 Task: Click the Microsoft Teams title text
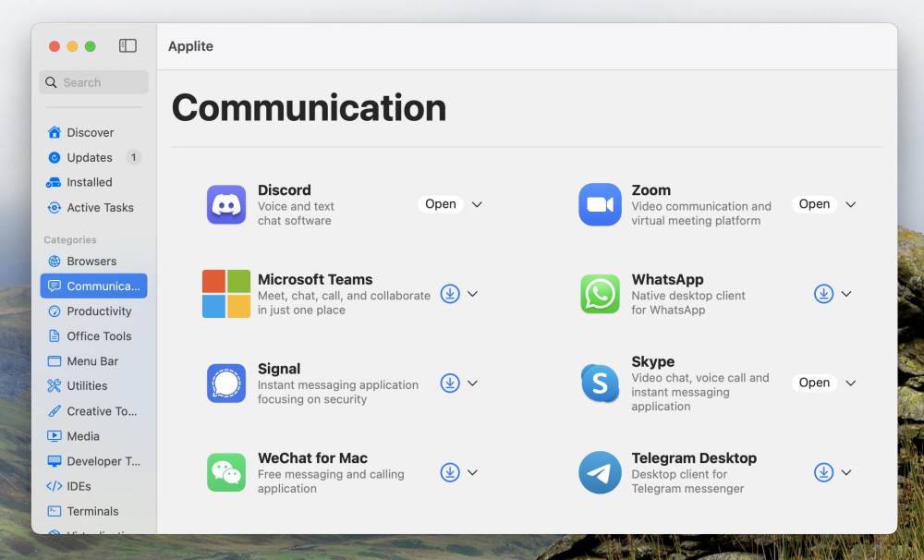[x=315, y=279]
